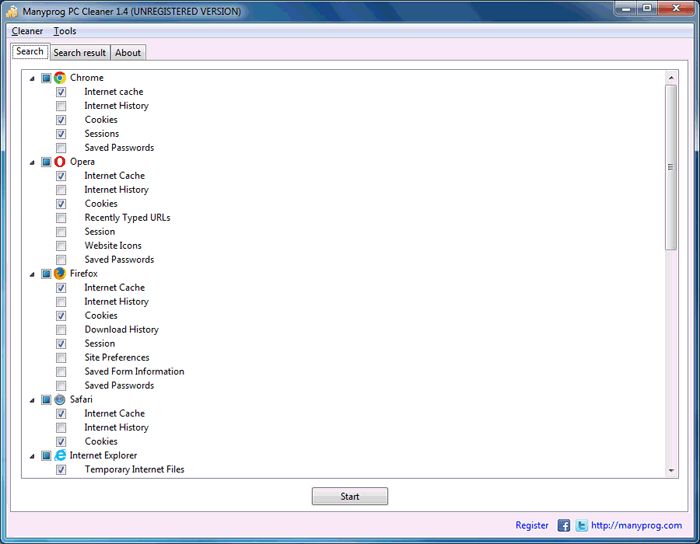Select the Opera tree label
This screenshot has height=544, width=700.
point(82,162)
